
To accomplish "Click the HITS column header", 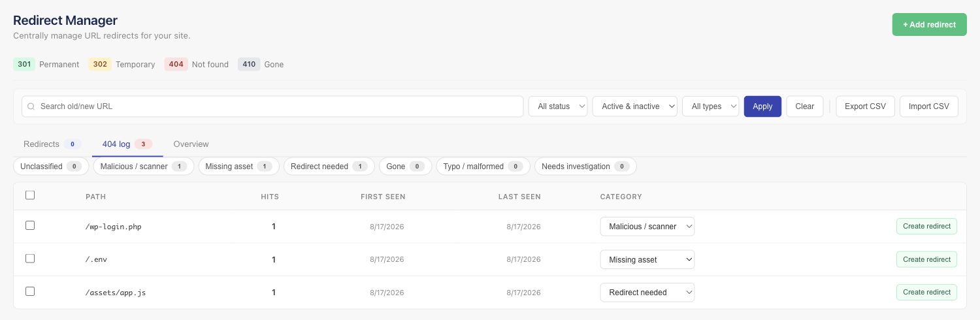I will pos(270,197).
